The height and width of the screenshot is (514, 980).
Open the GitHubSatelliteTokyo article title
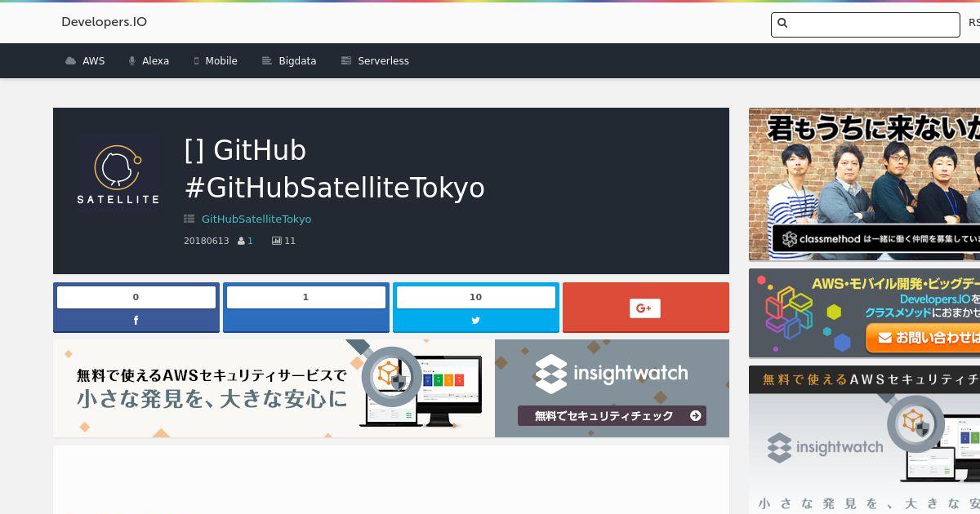[335, 169]
